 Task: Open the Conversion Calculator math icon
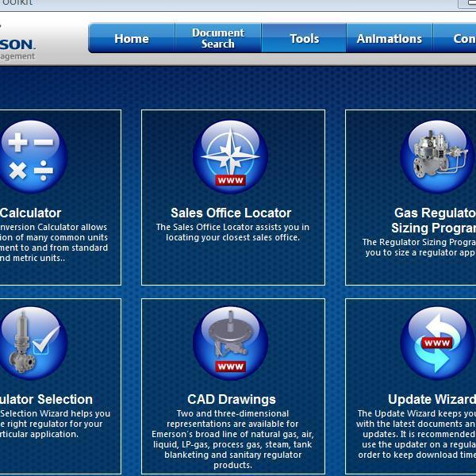coord(32,156)
